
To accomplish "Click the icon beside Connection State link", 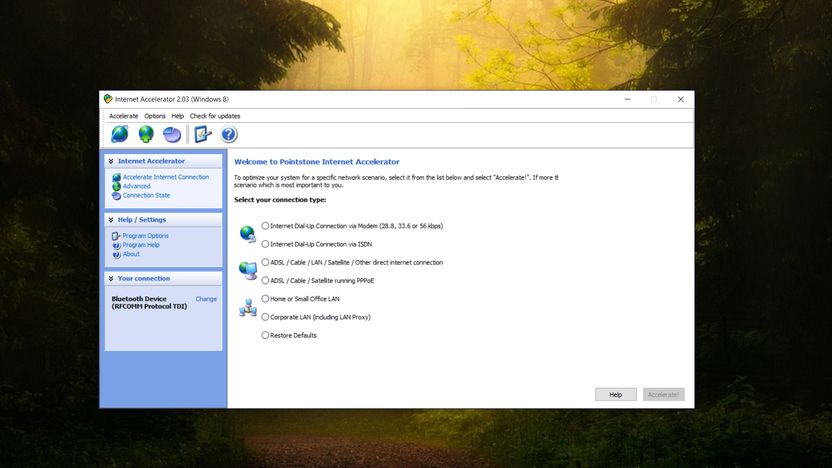I will (116, 196).
